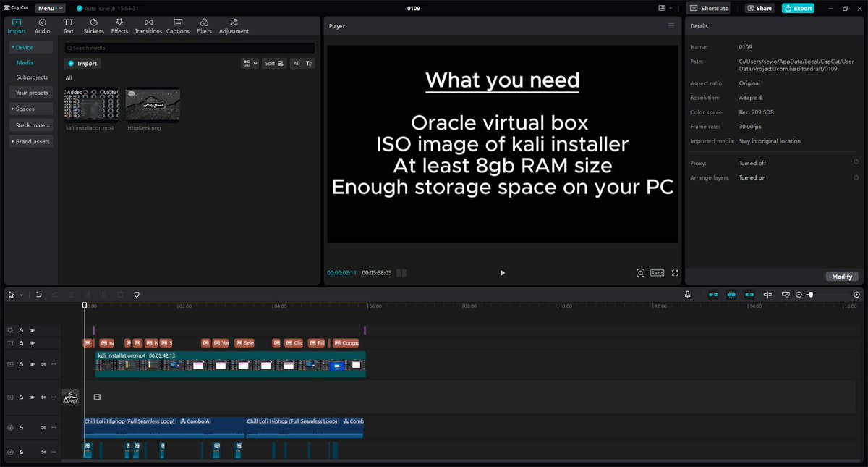
Task: Select the kali installation.mp4 thumbnail
Action: point(92,105)
